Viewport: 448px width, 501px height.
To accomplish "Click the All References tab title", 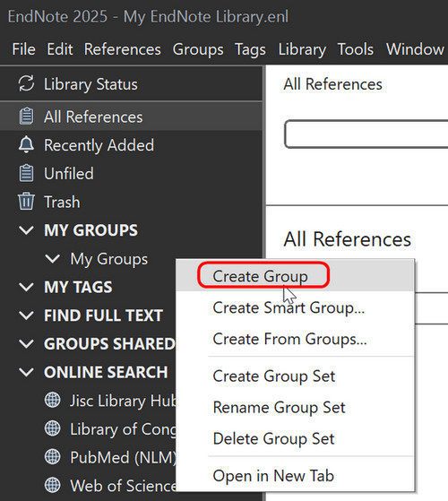I will pyautogui.click(x=332, y=84).
